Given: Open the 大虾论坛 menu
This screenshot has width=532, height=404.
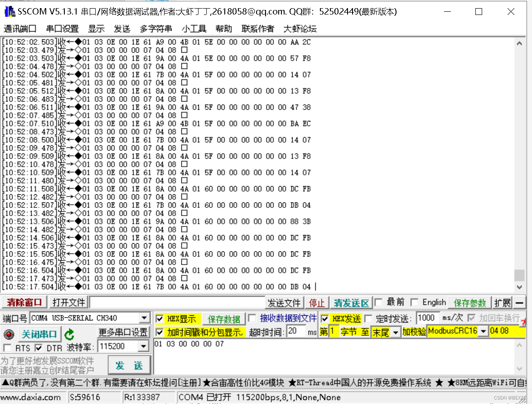Looking at the screenshot, I should pos(300,29).
